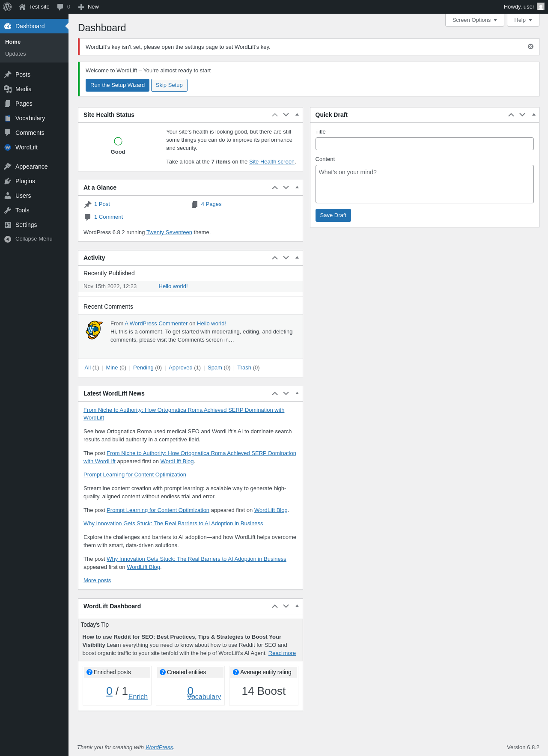The width and height of the screenshot is (548, 756).
Task: Open the WordPress link in footer
Action: pos(159,747)
